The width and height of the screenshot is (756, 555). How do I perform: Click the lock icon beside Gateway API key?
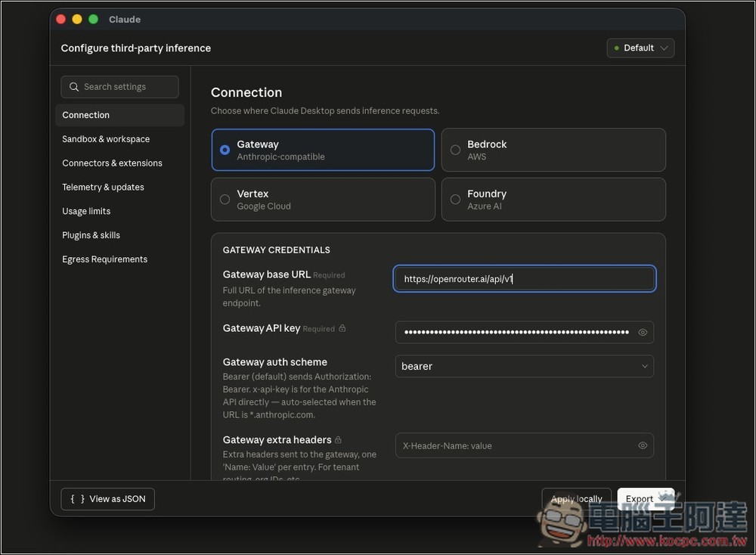tap(342, 329)
